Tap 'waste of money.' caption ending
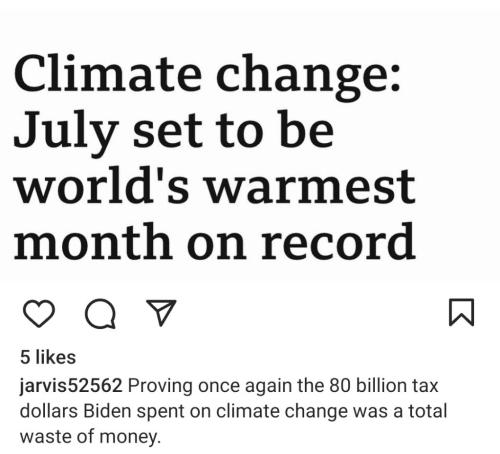 coord(90,436)
